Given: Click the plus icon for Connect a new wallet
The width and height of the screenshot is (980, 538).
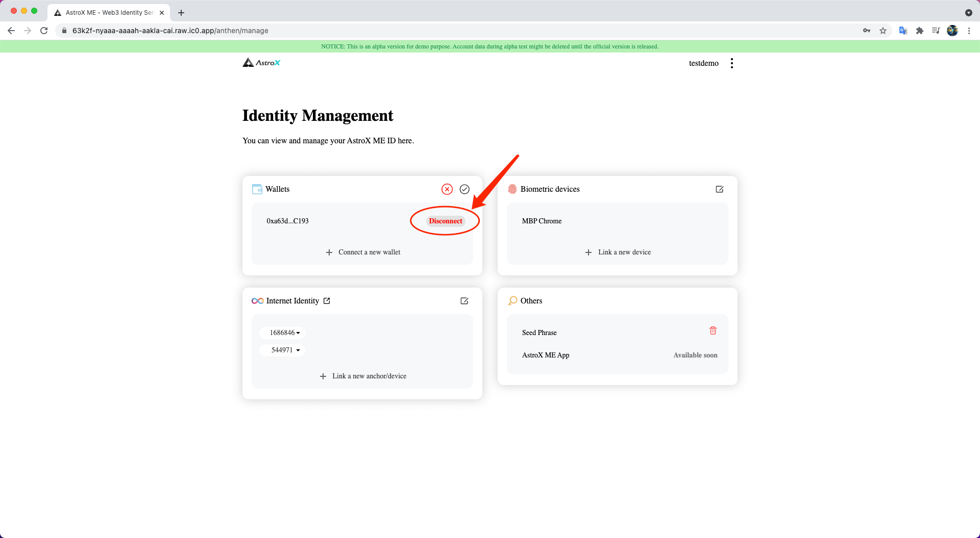Looking at the screenshot, I should click(x=329, y=252).
